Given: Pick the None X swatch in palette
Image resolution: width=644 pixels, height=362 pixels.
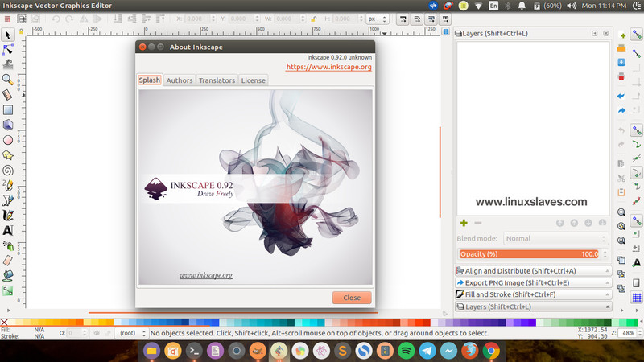Looking at the screenshot, I should click(4, 323).
